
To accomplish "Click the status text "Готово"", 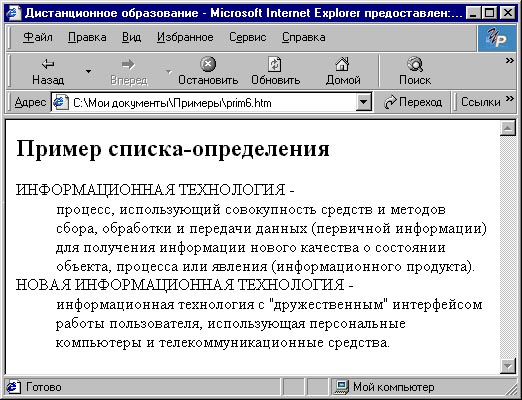I will pos(44,387).
